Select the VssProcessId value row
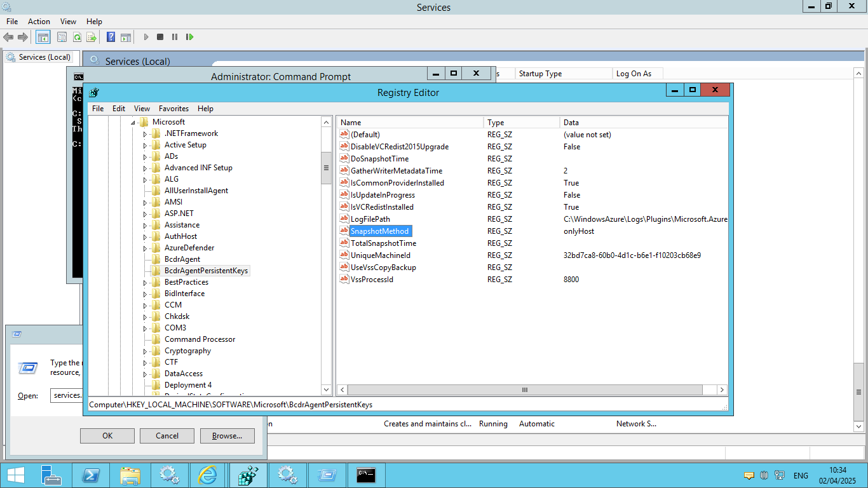 (532, 280)
